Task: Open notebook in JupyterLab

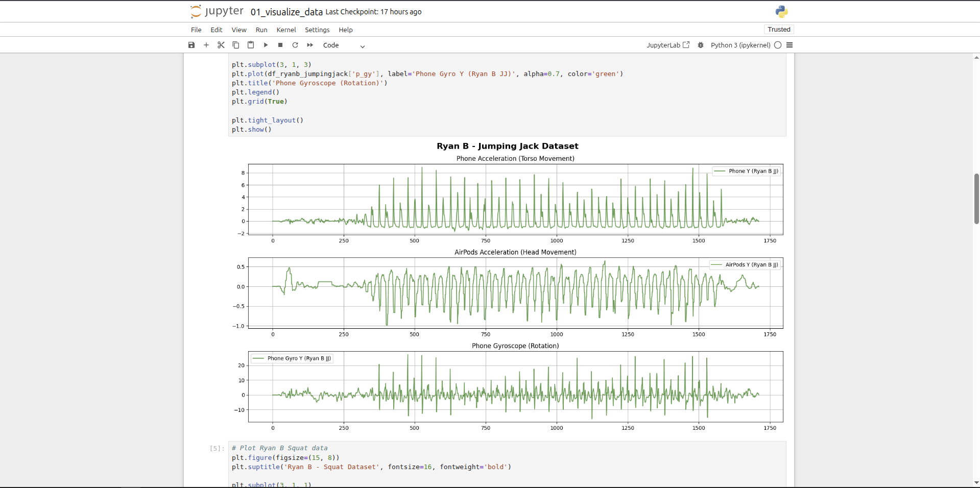Action: [667, 45]
